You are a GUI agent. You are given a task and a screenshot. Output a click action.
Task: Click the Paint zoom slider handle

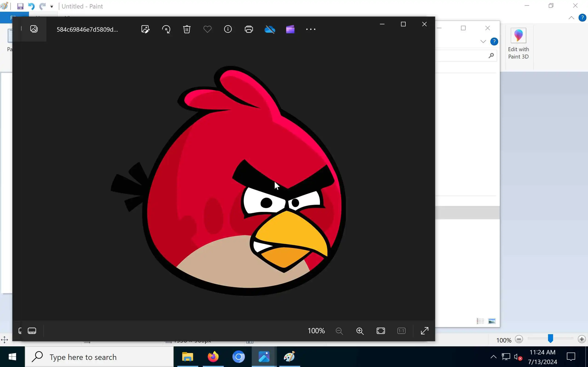point(550,339)
